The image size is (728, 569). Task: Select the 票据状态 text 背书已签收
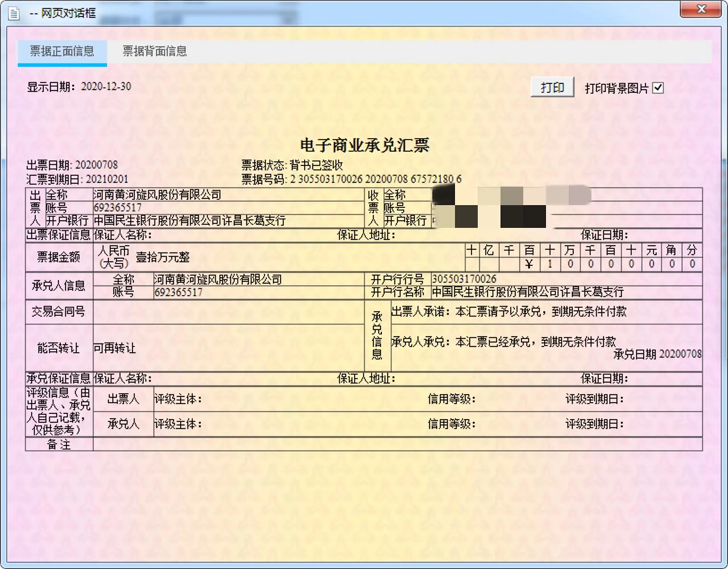tap(316, 165)
